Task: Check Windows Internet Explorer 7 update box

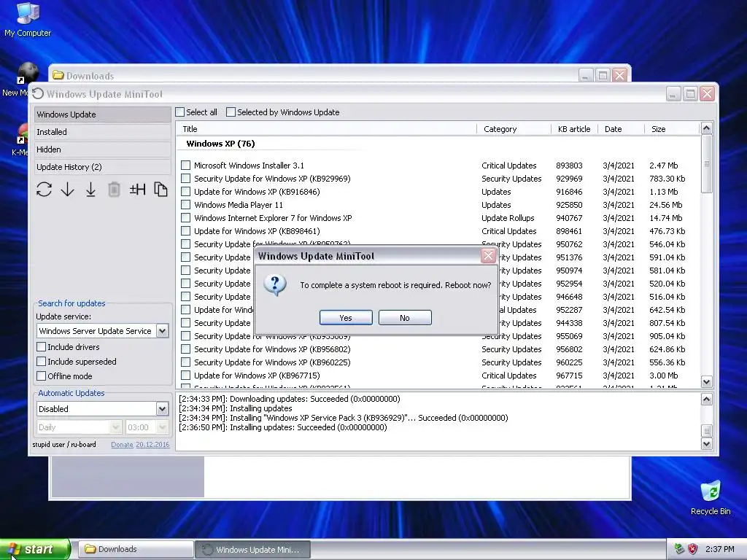Action: click(186, 217)
